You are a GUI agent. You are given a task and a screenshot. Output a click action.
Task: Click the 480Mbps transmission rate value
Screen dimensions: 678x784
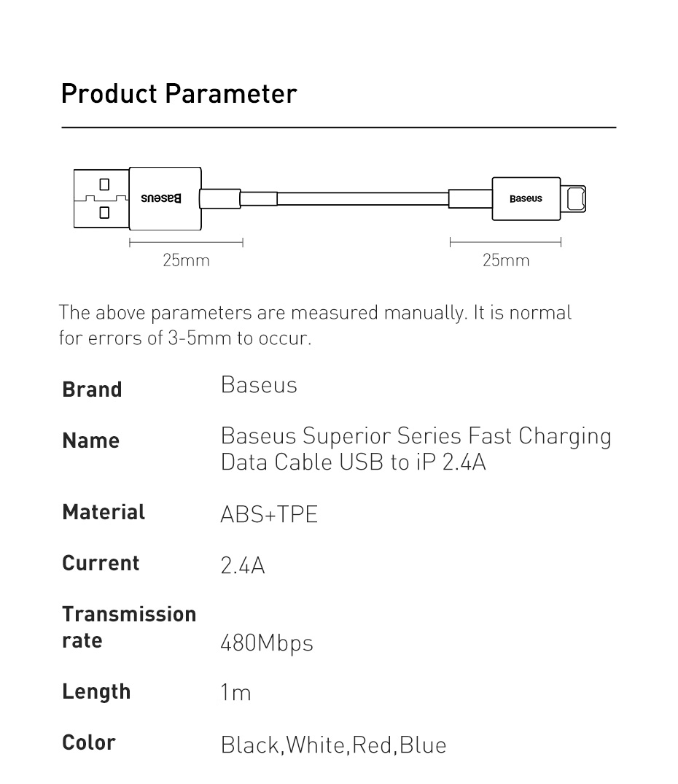(x=266, y=643)
